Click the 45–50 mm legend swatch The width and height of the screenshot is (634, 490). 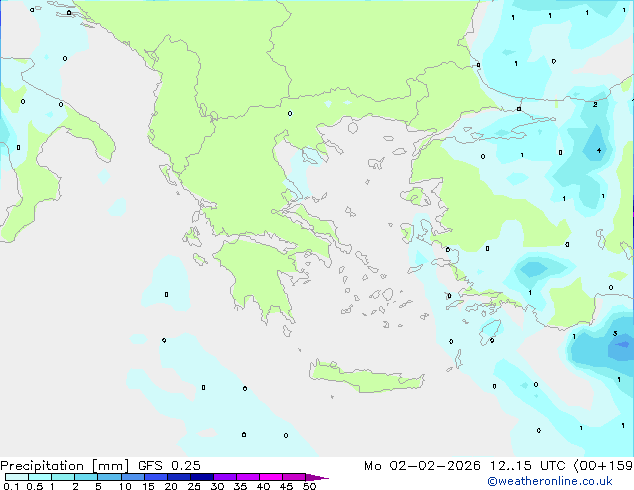(294, 477)
